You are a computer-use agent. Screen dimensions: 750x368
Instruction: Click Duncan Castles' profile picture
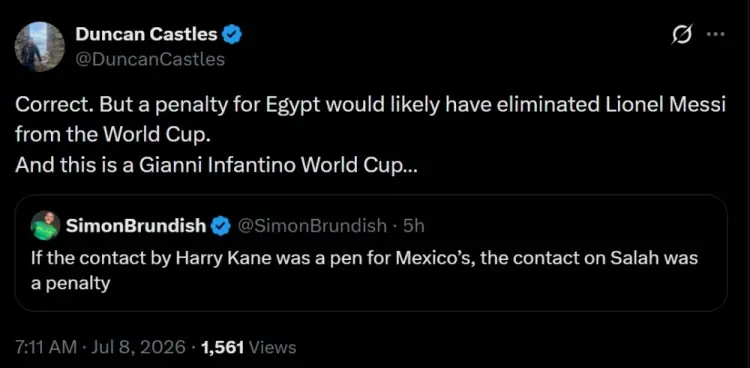(39, 47)
